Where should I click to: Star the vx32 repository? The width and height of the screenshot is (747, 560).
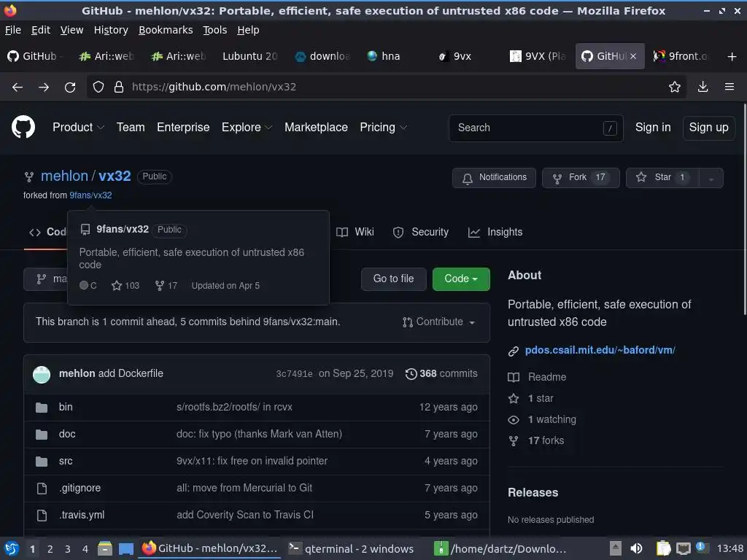click(662, 178)
